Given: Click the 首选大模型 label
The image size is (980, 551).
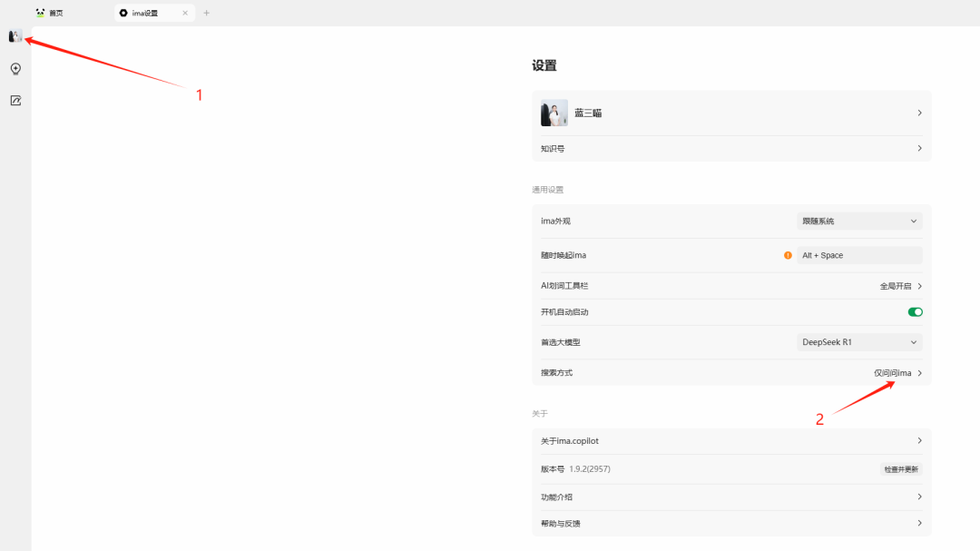Looking at the screenshot, I should [561, 342].
